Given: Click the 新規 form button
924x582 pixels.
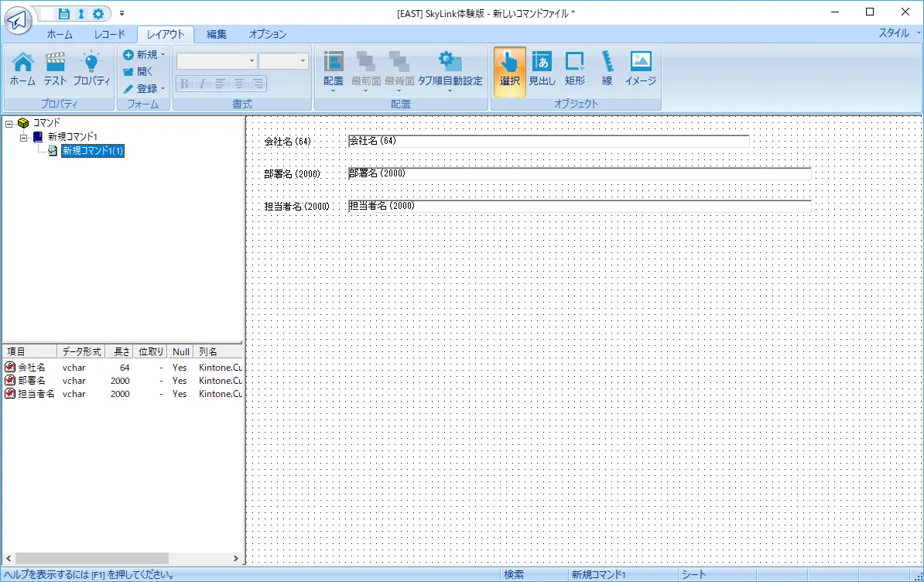Looking at the screenshot, I should click(x=144, y=54).
